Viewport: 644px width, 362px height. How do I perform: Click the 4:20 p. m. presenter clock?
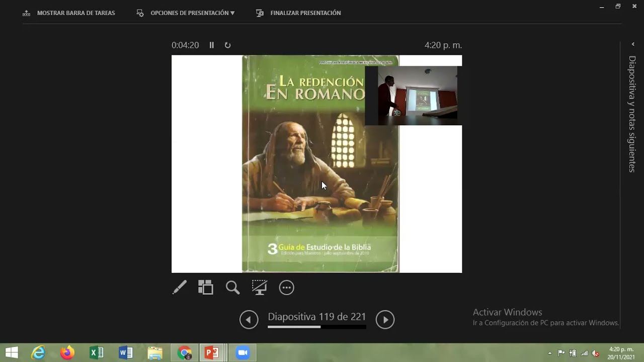coord(443,45)
